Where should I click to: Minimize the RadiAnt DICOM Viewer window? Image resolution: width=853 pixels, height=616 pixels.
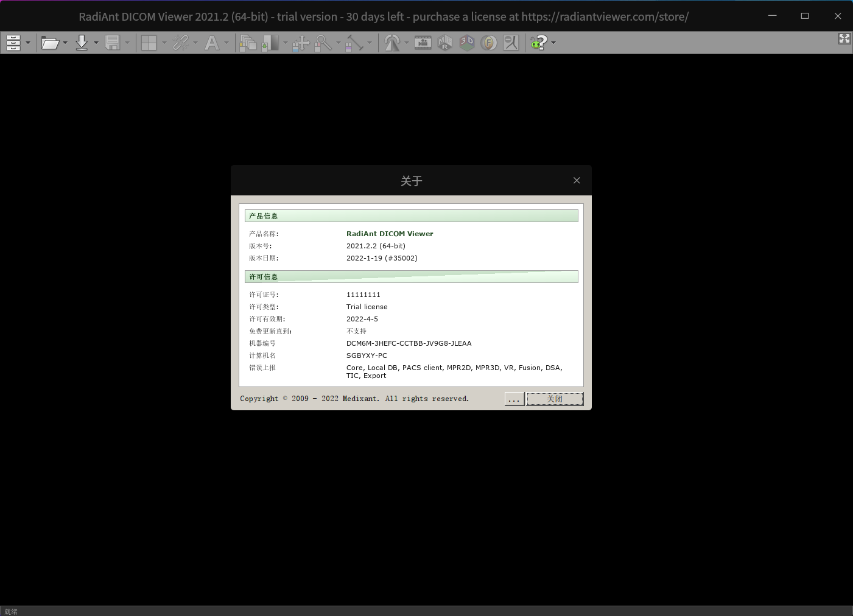coord(772,16)
